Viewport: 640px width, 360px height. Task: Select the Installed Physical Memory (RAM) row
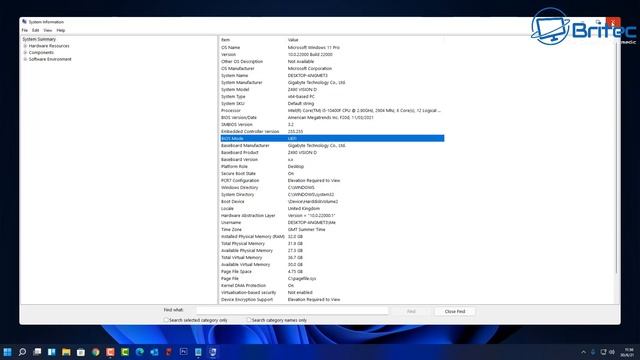pyautogui.click(x=332, y=236)
